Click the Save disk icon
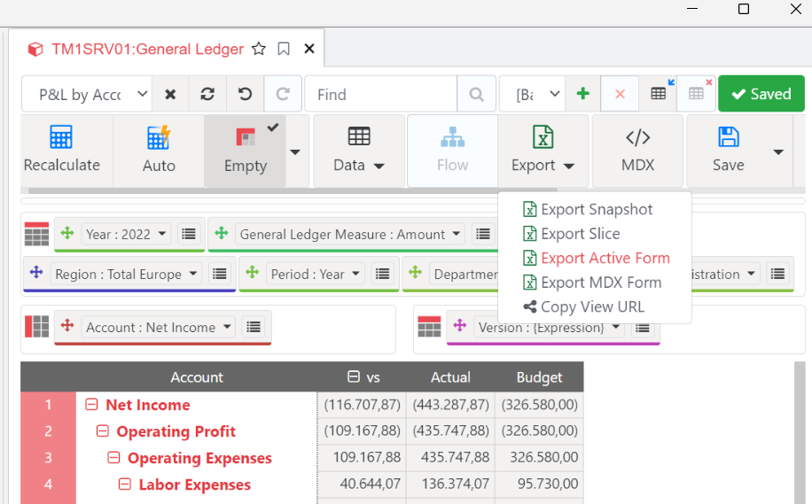This screenshot has height=504, width=812. point(728,137)
